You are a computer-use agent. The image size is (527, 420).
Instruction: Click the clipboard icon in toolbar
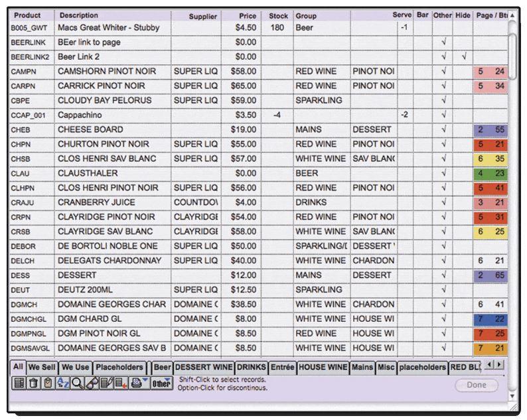click(48, 383)
